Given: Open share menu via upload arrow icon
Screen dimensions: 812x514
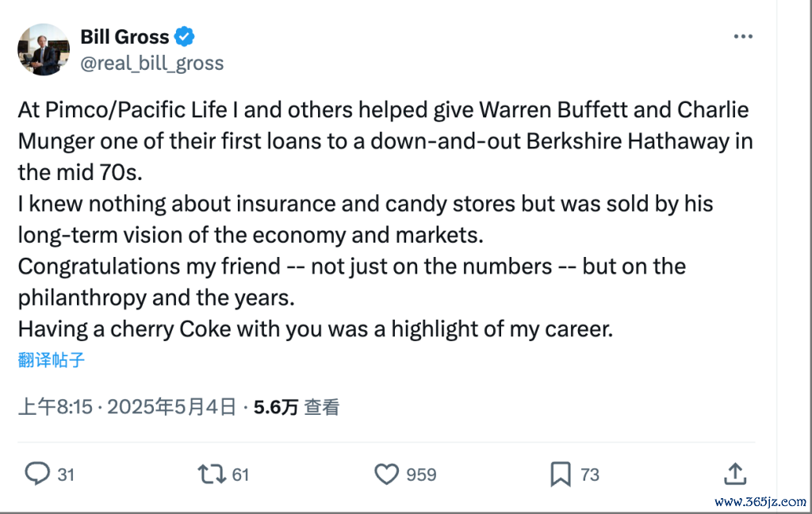Looking at the screenshot, I should pos(735,474).
